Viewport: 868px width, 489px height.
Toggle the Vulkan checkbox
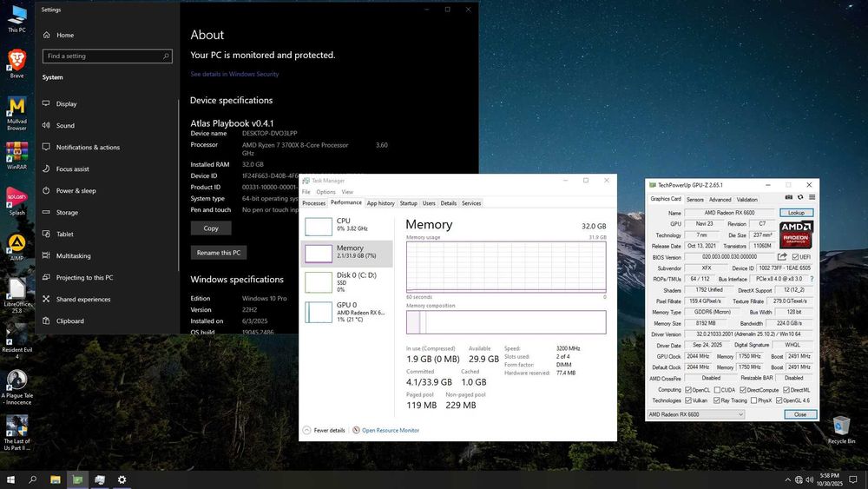pos(688,400)
